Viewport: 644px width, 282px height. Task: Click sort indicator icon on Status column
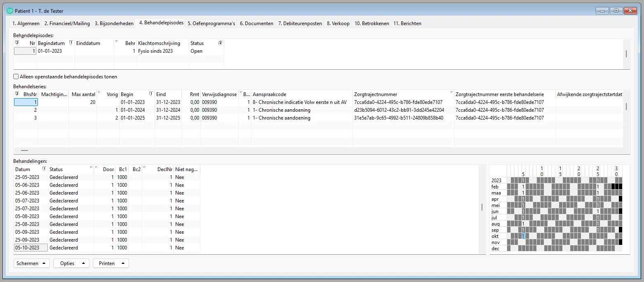coord(220,43)
